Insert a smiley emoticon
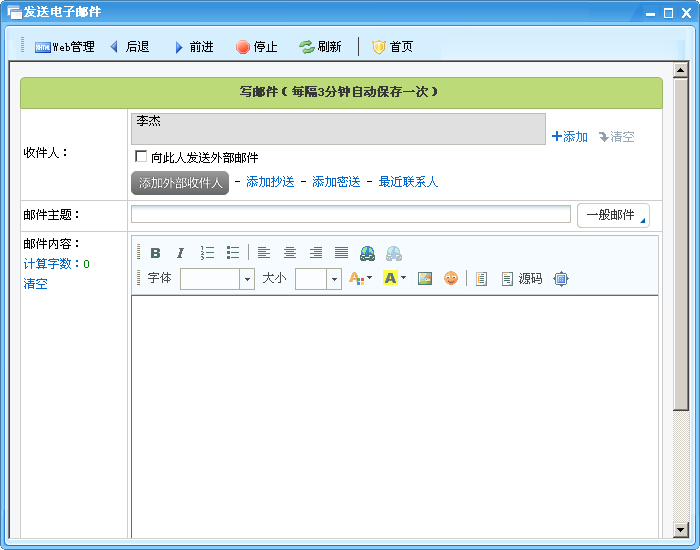Image resolution: width=700 pixels, height=550 pixels. click(x=451, y=279)
